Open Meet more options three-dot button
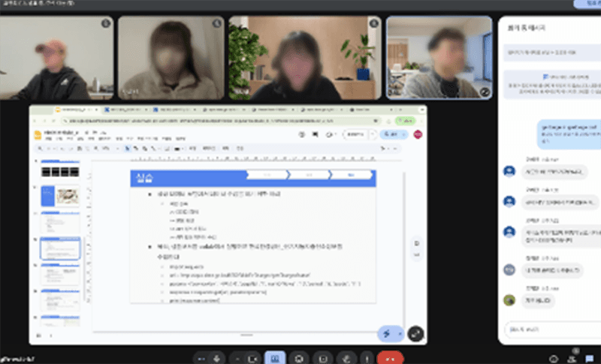 click(367, 359)
